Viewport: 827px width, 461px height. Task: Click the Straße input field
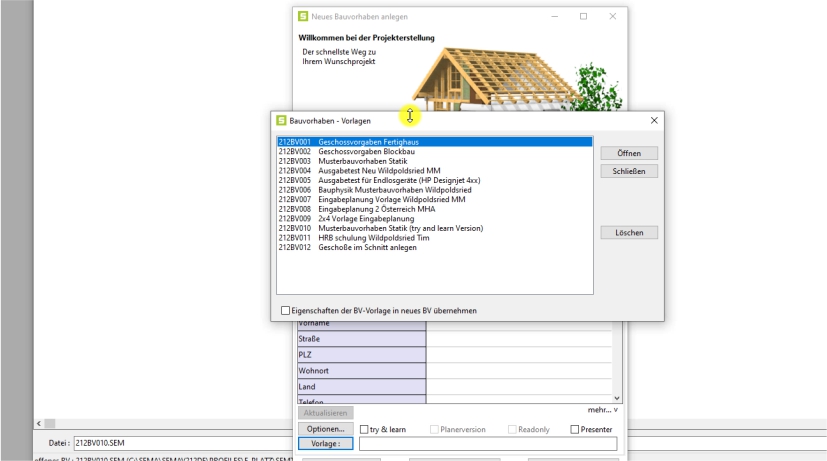pos(519,339)
